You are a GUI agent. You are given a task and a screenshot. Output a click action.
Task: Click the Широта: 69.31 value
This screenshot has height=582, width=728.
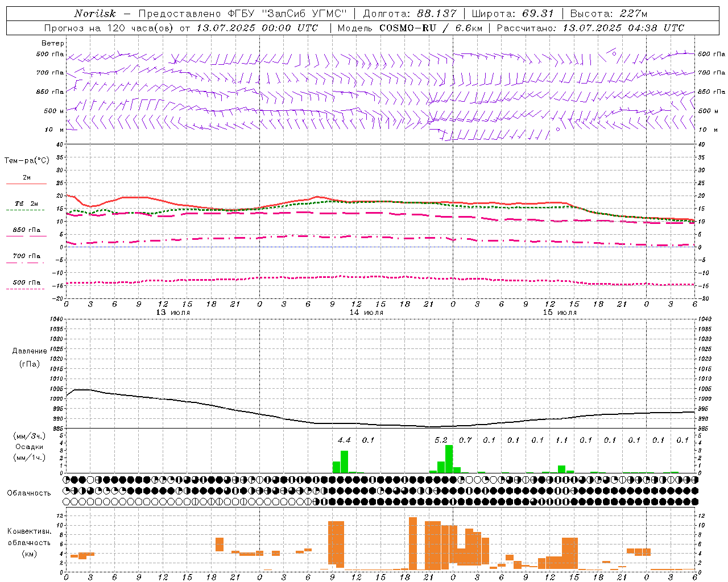point(512,14)
